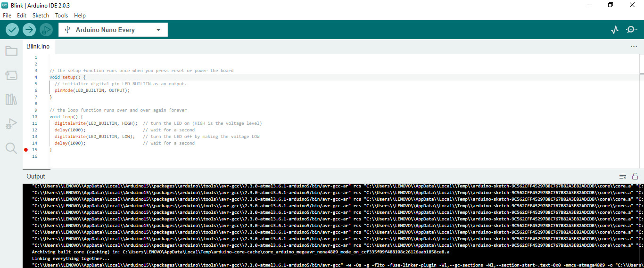Viewport: 644px width, 268px height.
Task: Click the Verify sketch checkmark button
Action: [12, 30]
